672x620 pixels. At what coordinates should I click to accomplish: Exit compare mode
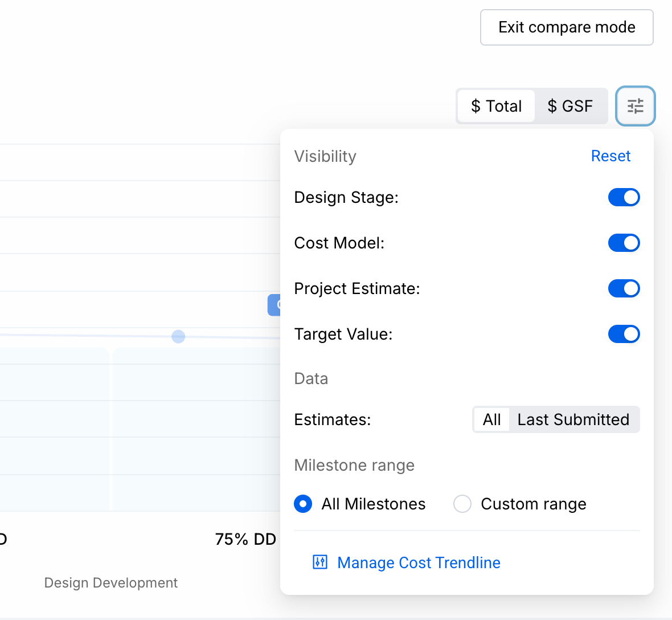point(567,27)
